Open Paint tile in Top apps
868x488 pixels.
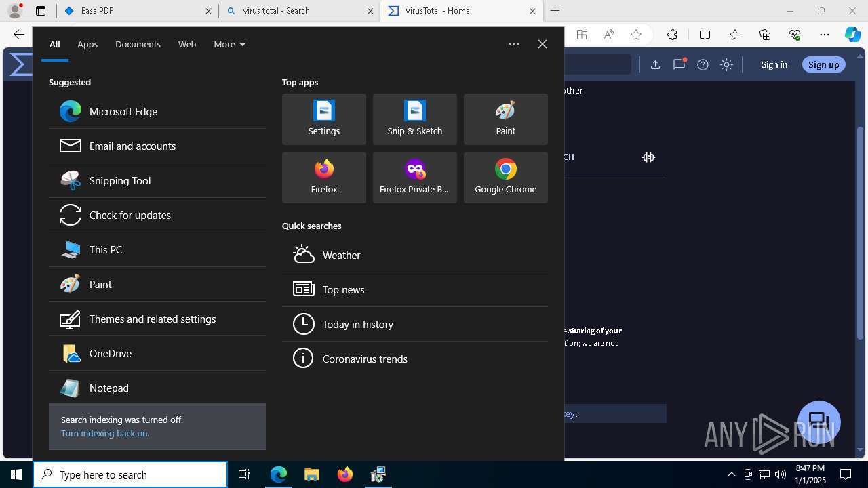[506, 119]
